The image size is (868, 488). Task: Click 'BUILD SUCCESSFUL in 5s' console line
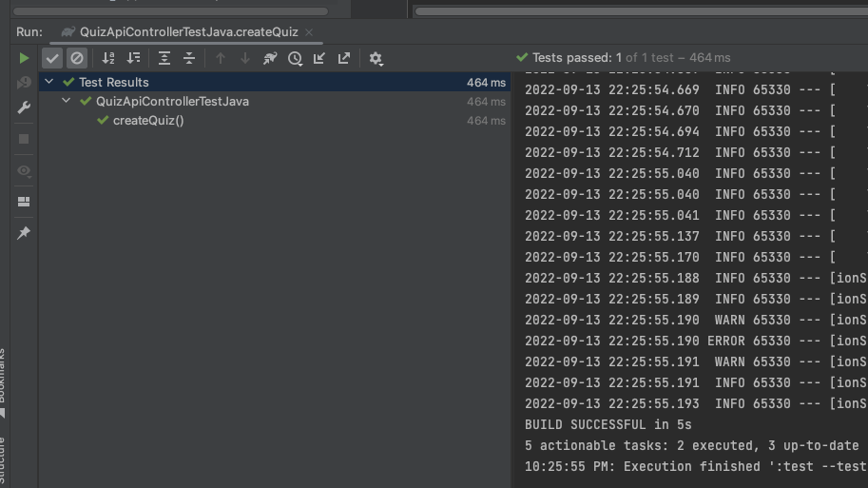tap(608, 425)
